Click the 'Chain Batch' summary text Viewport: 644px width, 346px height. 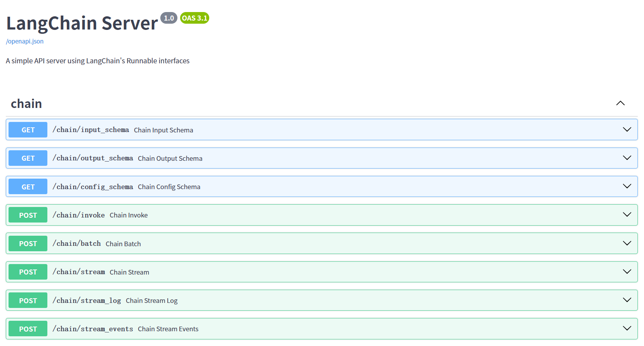pyautogui.click(x=123, y=244)
